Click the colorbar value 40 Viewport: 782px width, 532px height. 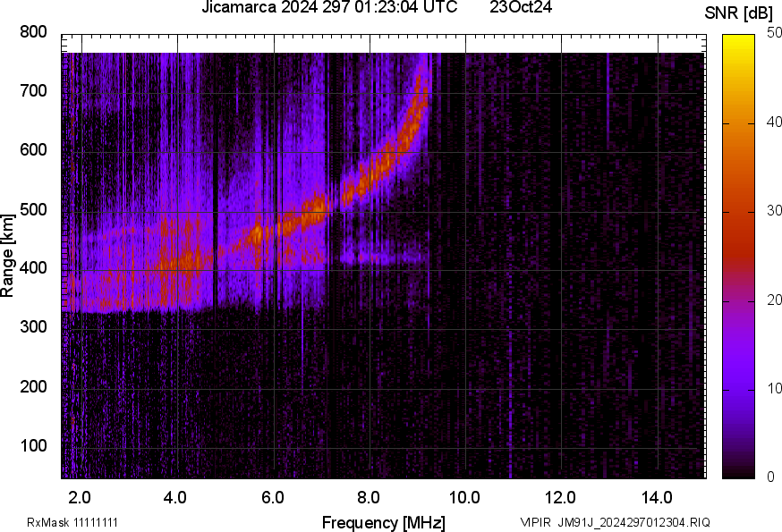[x=774, y=122]
